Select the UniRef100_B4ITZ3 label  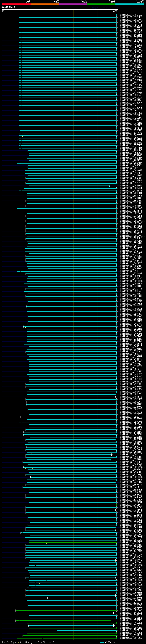click(x=131, y=613)
